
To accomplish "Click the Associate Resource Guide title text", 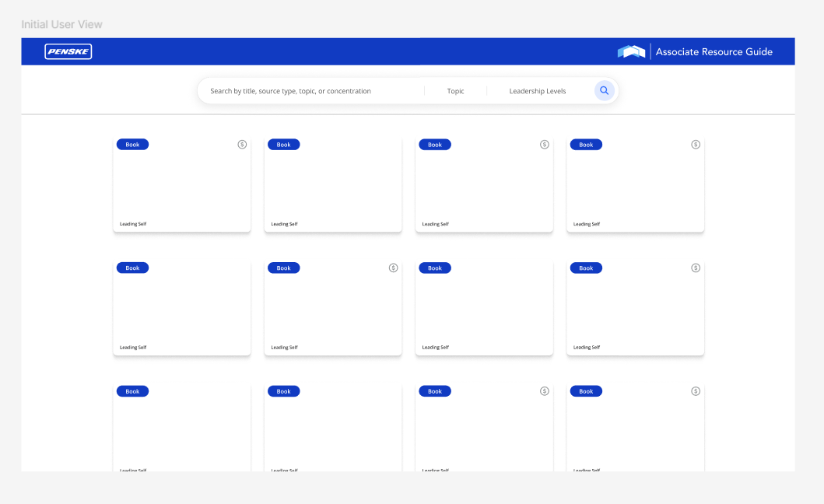I will click(x=714, y=51).
